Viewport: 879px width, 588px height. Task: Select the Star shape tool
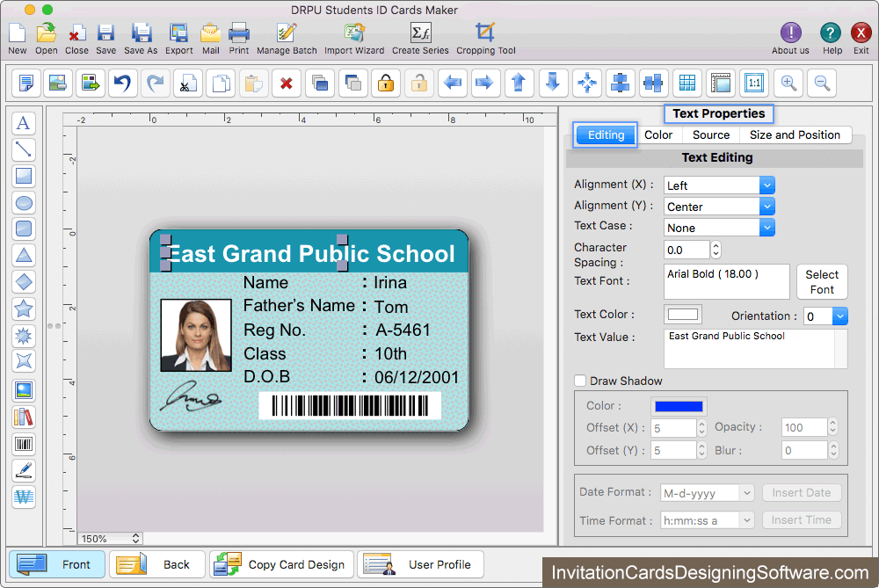pos(24,309)
